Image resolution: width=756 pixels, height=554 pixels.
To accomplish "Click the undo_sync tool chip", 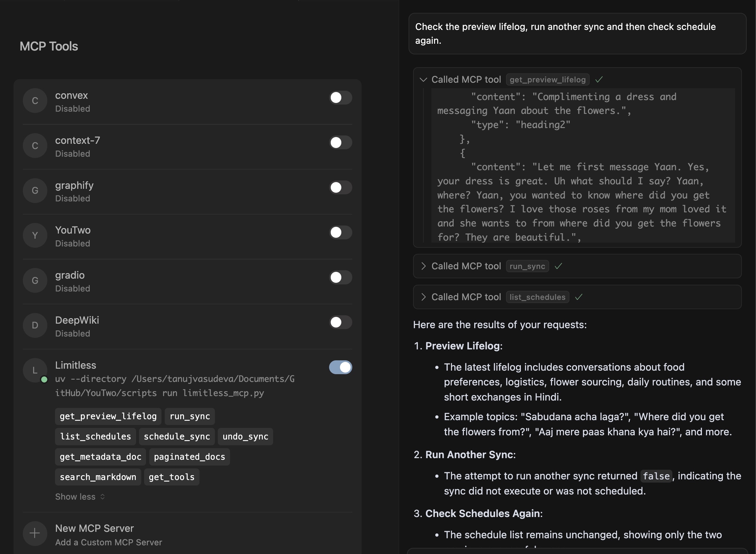I will tap(245, 436).
